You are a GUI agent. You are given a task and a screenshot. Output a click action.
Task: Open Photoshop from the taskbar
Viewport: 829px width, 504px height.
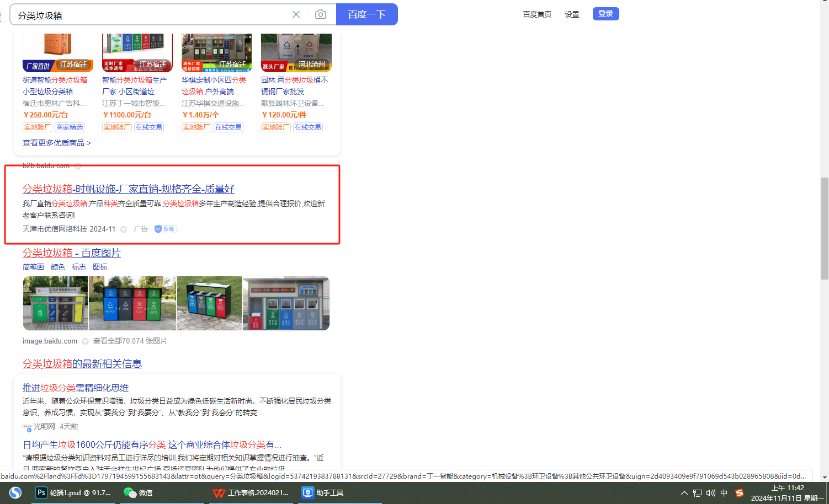(x=74, y=492)
